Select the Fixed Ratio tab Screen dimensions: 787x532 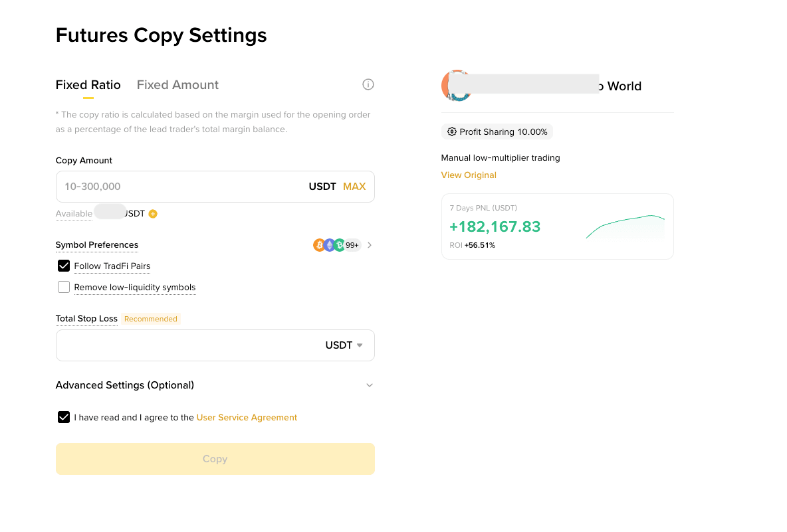click(x=88, y=85)
